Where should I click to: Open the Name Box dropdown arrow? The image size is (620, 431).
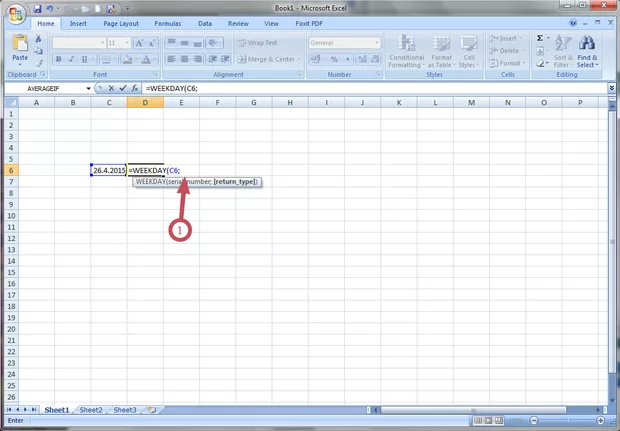[88, 88]
